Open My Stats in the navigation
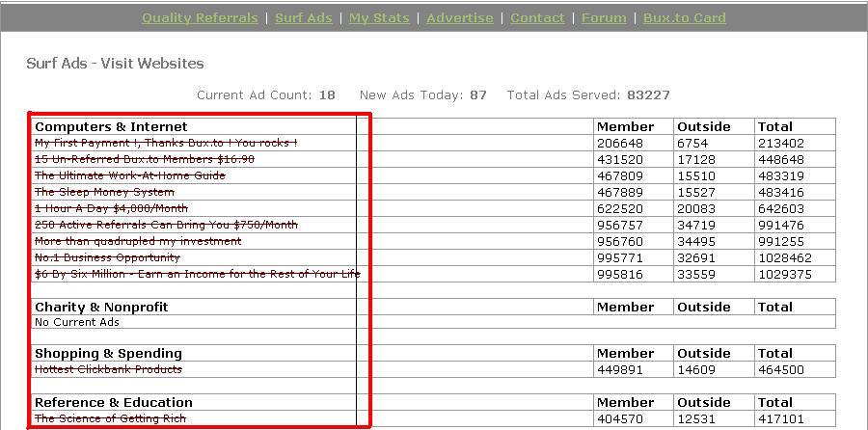Viewport: 868px width, 430px height. pyautogui.click(x=379, y=17)
